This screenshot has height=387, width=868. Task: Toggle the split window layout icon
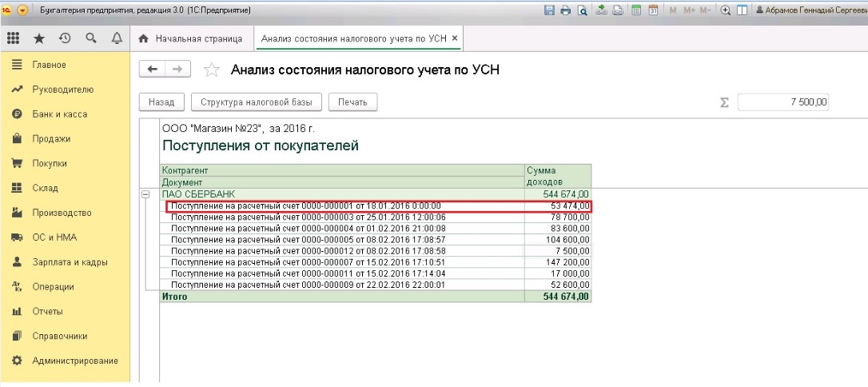pos(742,10)
